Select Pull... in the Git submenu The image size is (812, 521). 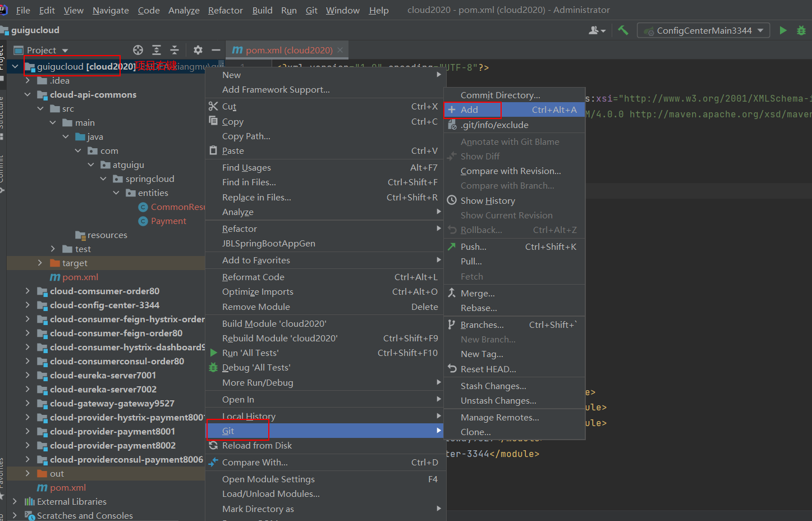[x=515, y=261]
